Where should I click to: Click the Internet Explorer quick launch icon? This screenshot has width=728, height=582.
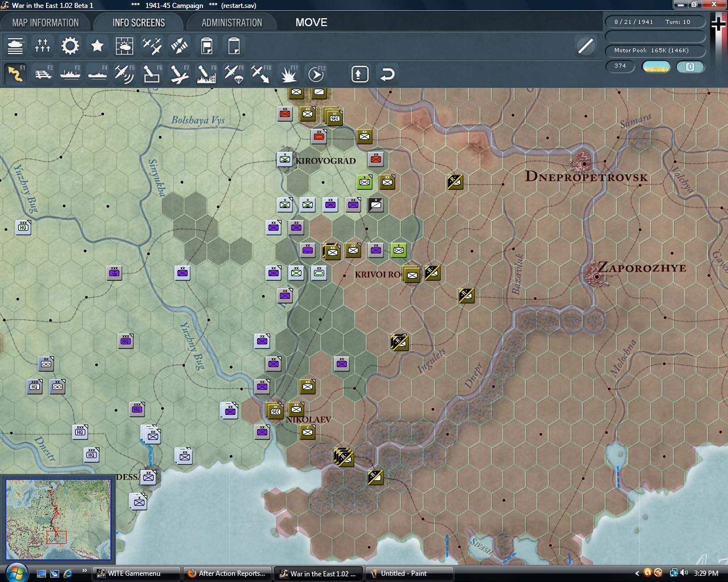coord(68,573)
